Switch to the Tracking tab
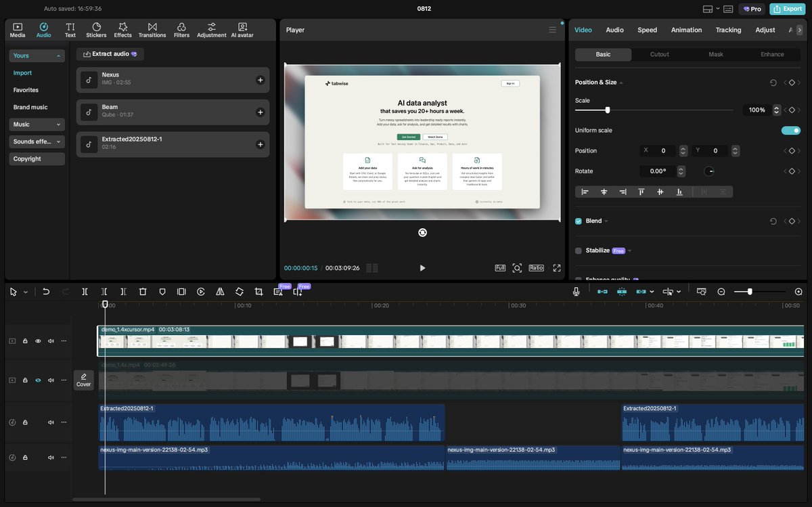 [728, 30]
